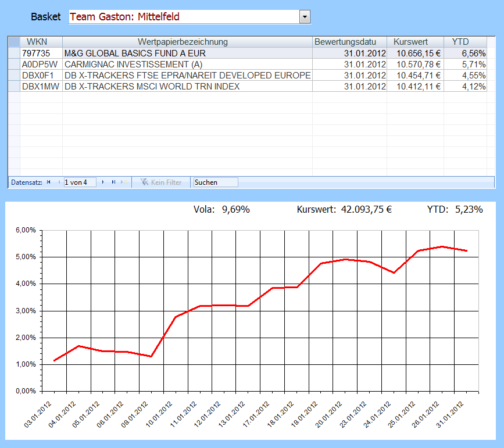Click the Wertpapierbezeichnung column header
The image size is (504, 448).
(187, 42)
